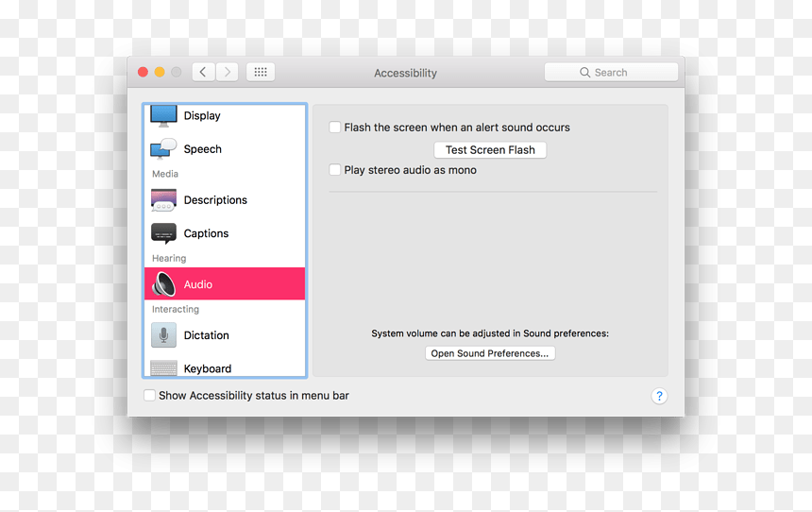Click the Media section header
This screenshot has height=512, width=812.
click(165, 174)
